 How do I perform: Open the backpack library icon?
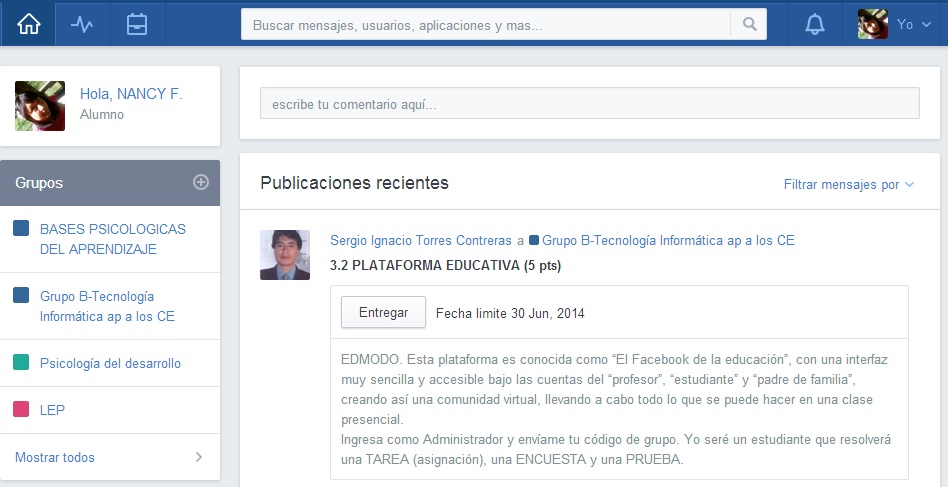[x=137, y=25]
